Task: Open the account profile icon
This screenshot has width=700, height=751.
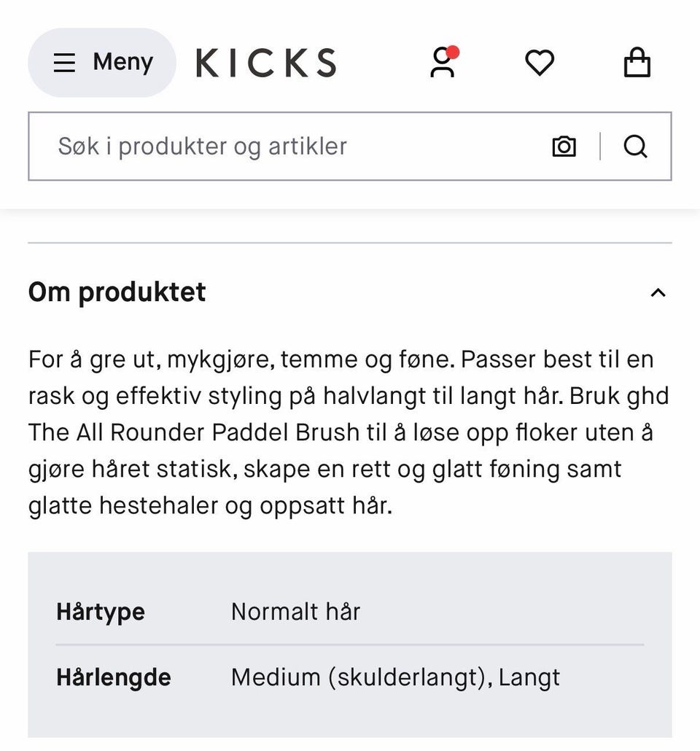Action: [441, 64]
